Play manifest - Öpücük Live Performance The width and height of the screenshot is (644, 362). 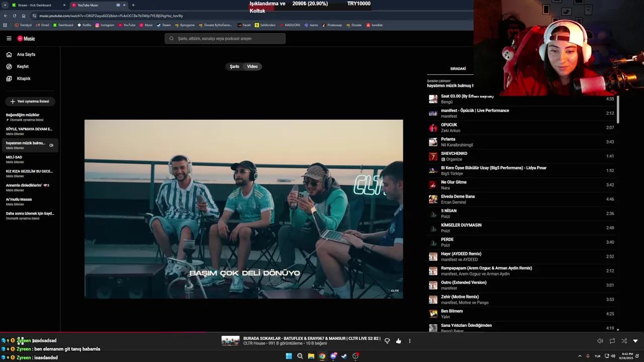[521, 113]
